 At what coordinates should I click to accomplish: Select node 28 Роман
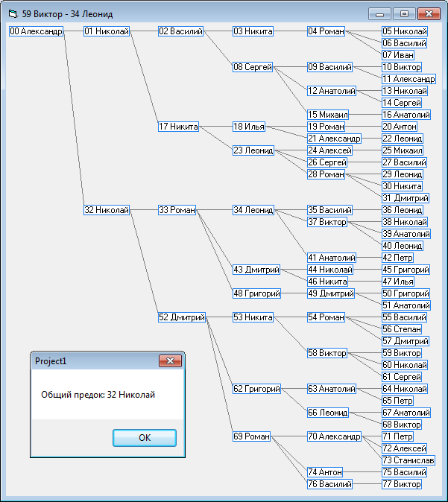point(326,174)
